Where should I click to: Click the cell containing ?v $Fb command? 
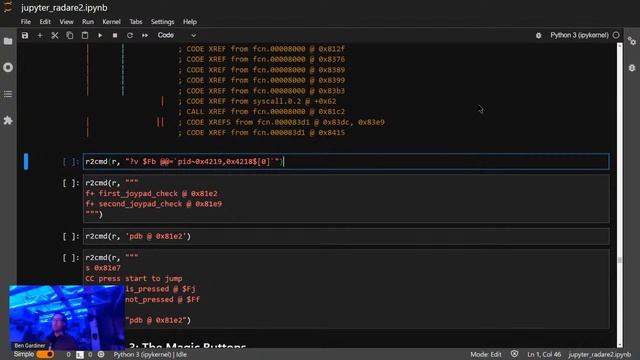346,162
